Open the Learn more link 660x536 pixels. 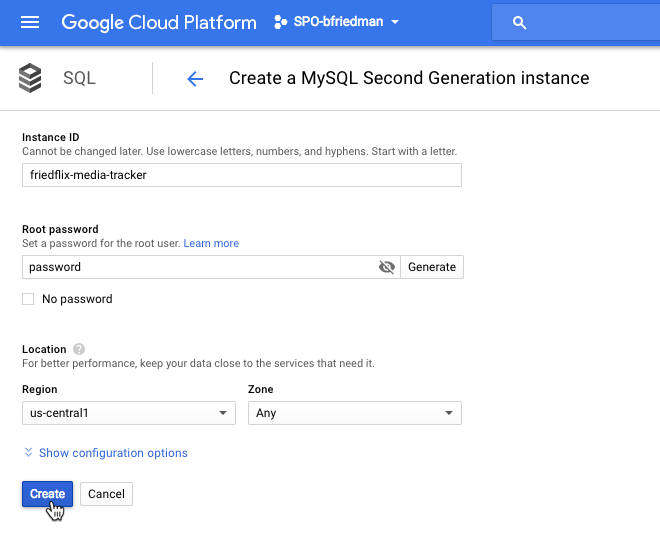pos(211,243)
